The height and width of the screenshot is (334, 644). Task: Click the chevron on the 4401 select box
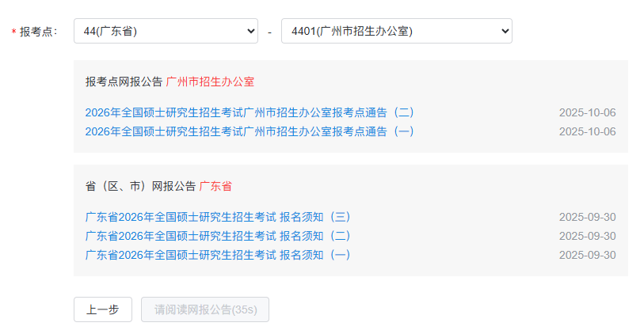pos(505,31)
